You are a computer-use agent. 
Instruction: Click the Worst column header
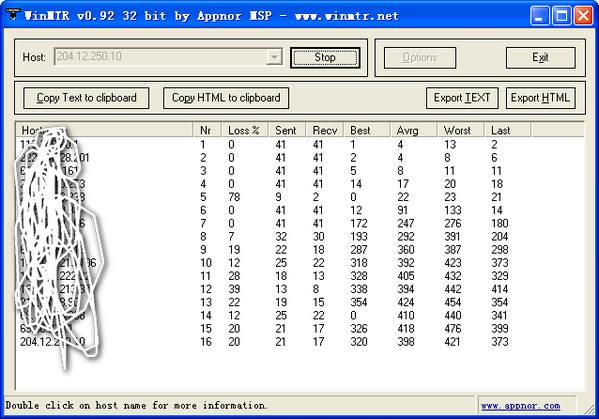point(461,130)
